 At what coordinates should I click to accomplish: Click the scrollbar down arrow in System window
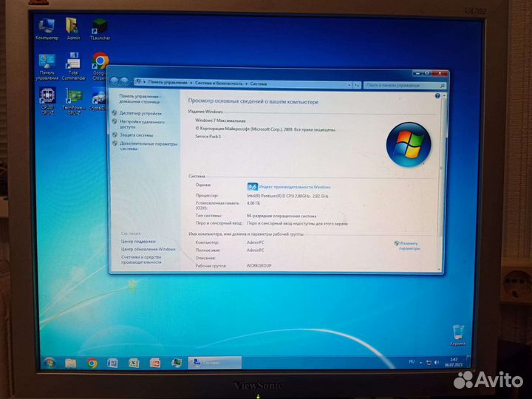pyautogui.click(x=440, y=270)
